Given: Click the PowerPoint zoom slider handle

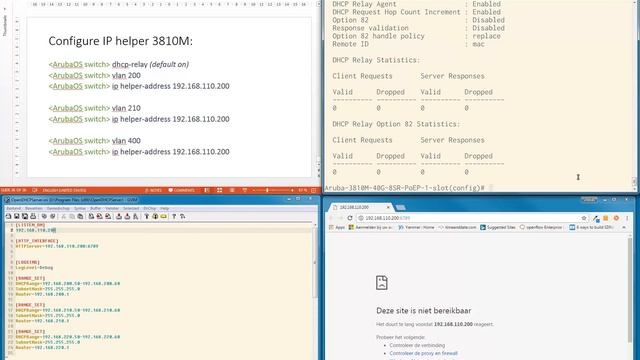Looking at the screenshot, I should [x=267, y=191].
